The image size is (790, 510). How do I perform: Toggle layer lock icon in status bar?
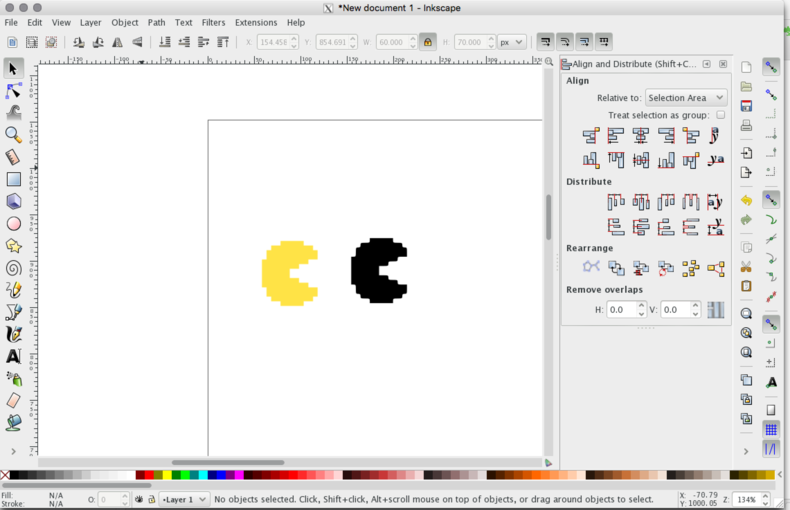click(151, 499)
